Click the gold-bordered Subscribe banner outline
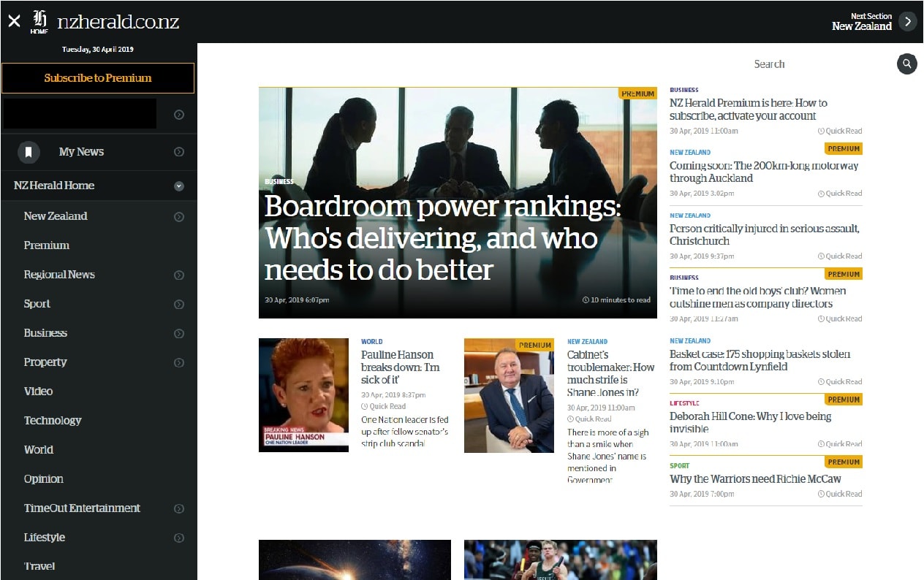Screen dimensions: 924x580 point(99,78)
